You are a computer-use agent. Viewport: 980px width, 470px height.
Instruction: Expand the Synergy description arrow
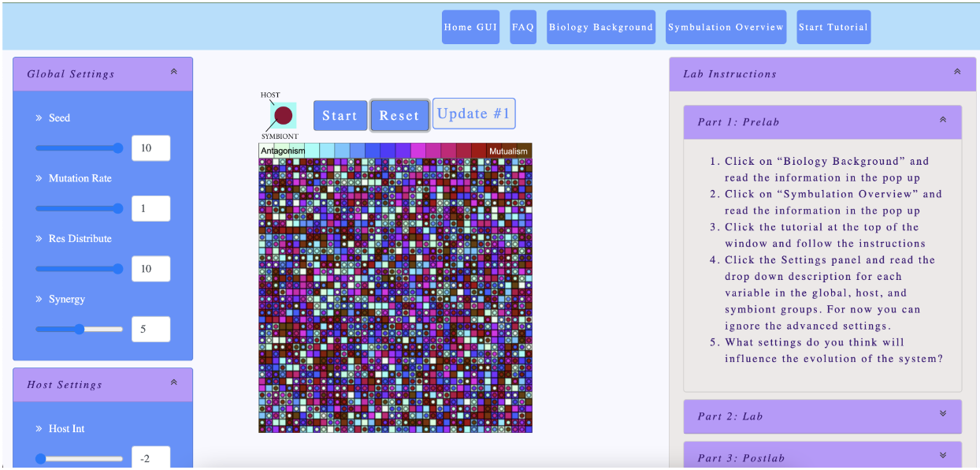[39, 300]
